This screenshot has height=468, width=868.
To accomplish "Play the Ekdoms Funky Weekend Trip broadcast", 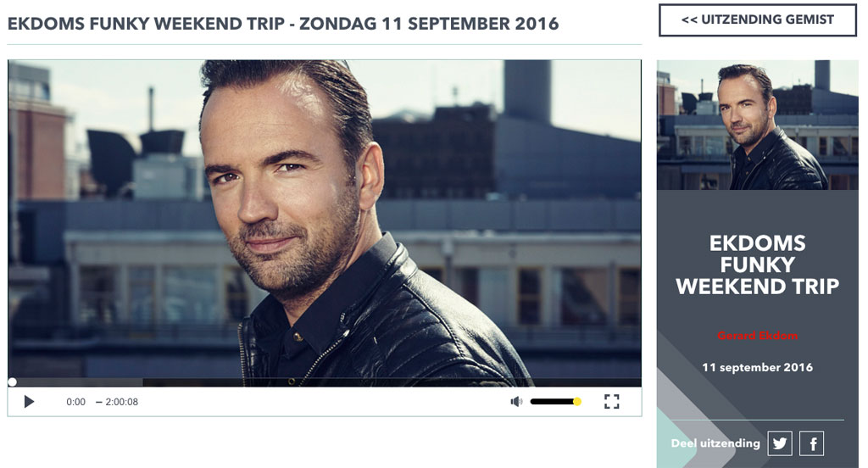I will tap(29, 402).
